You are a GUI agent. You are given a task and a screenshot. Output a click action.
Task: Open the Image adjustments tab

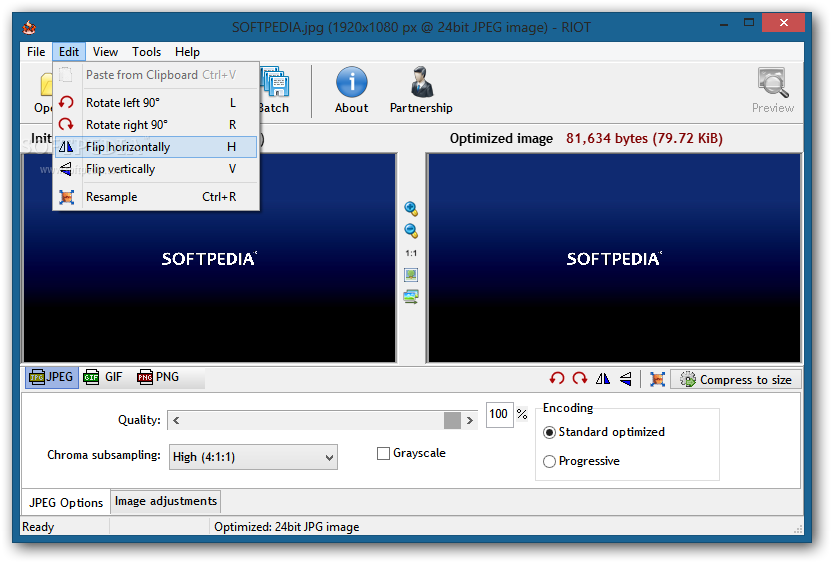coord(166,501)
